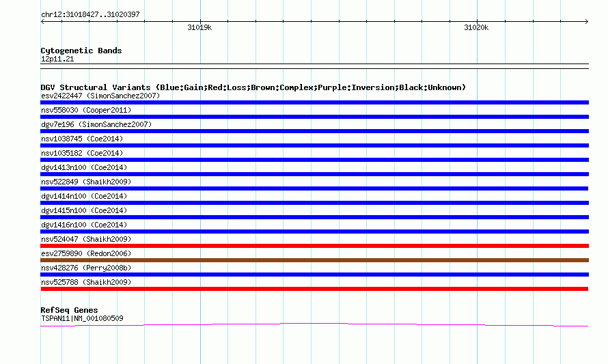Select the blue bar under nsv1035182

coord(314,160)
